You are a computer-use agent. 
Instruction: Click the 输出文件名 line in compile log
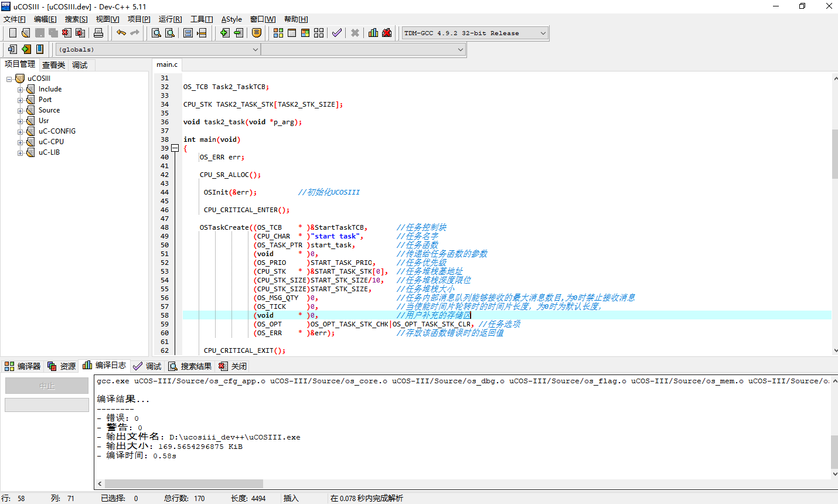tap(199, 437)
